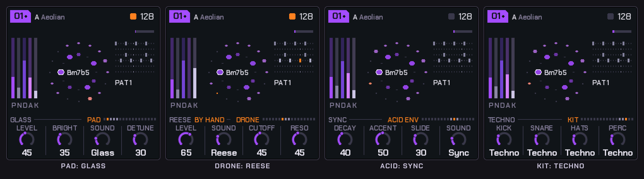Select PAT1 pattern in Kit Techno panel

(601, 83)
